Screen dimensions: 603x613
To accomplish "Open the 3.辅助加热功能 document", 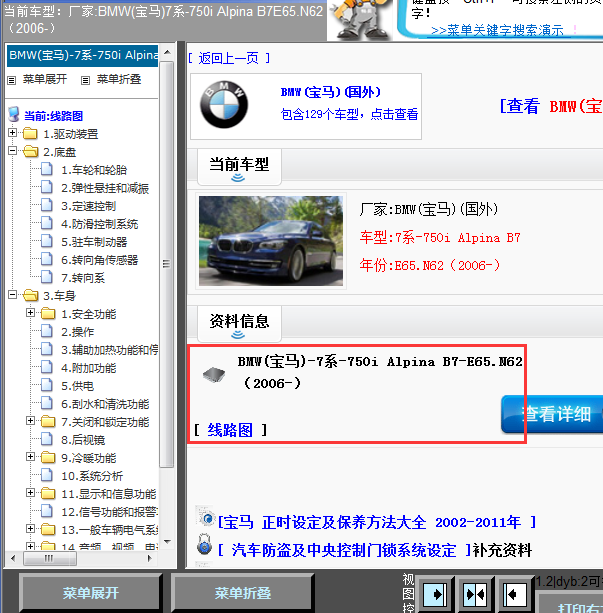I will point(109,350).
